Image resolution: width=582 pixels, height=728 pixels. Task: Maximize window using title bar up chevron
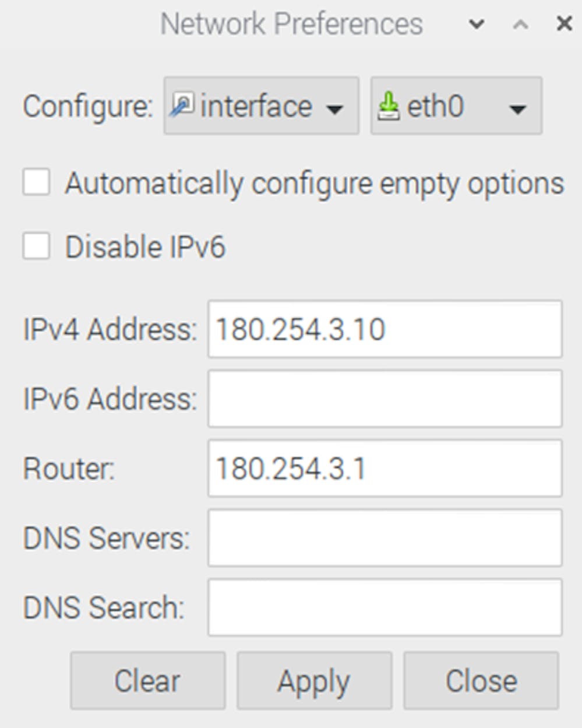point(520,24)
